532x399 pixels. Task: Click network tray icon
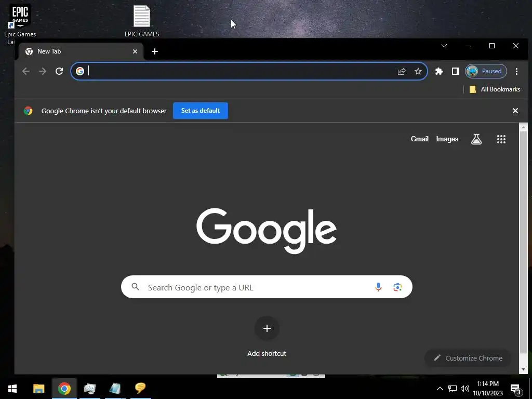453,389
